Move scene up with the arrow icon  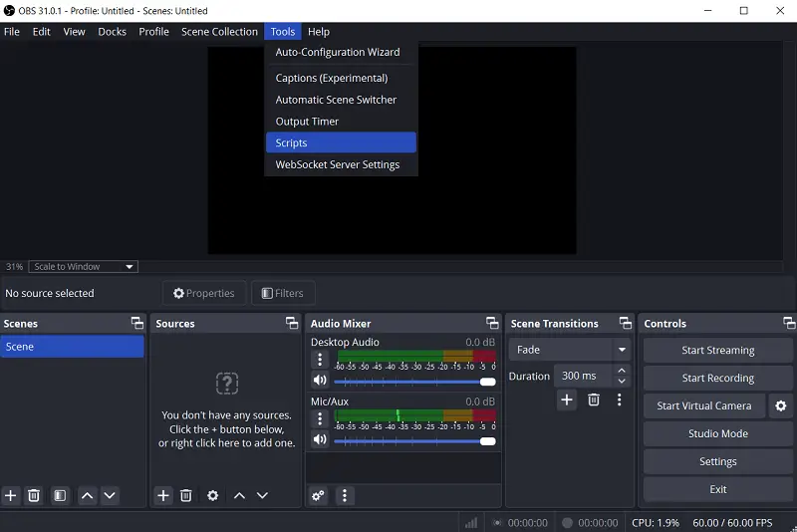88,495
